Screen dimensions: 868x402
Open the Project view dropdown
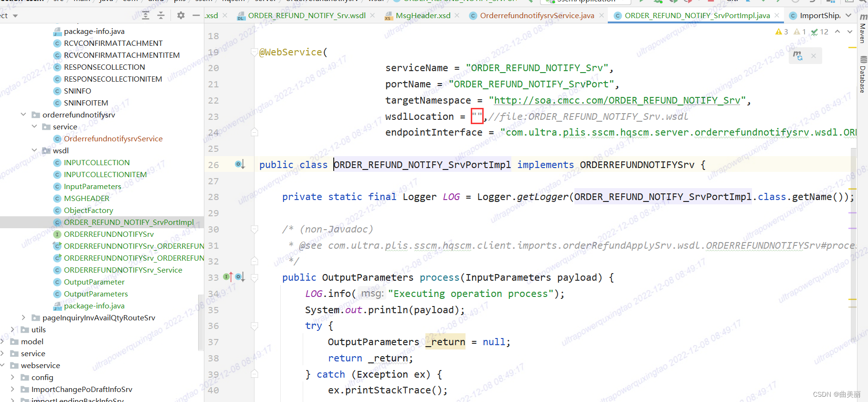(15, 16)
